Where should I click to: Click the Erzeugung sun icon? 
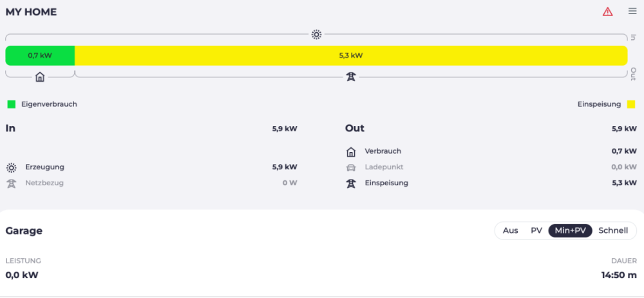(12, 167)
